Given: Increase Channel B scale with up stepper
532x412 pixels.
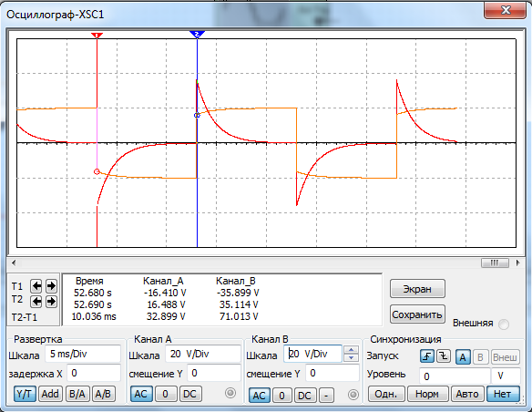Looking at the screenshot, I should tap(351, 350).
